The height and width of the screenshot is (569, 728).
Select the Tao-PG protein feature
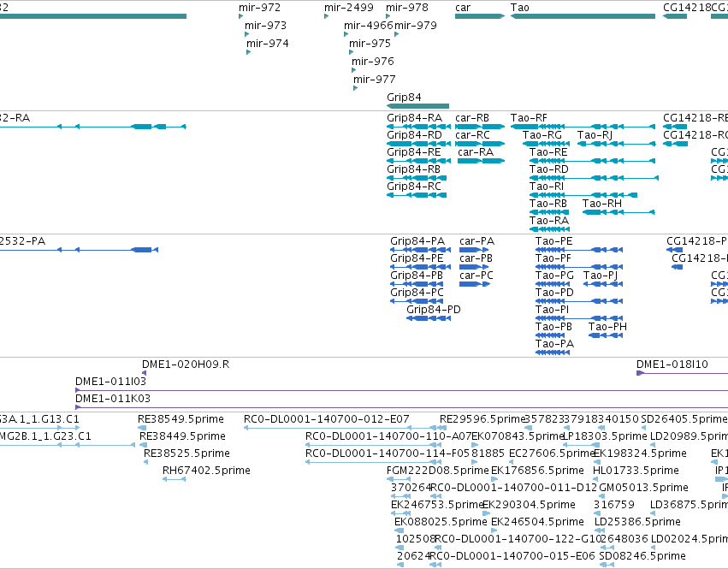(553, 284)
